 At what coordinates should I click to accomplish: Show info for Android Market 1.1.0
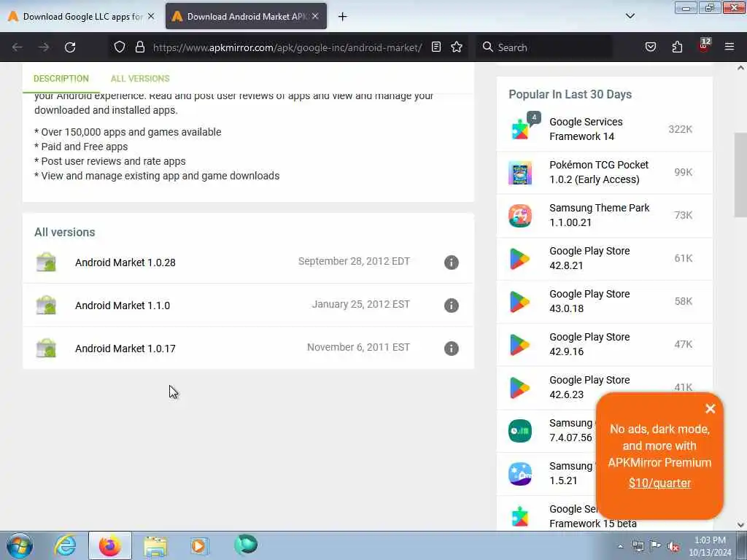451,306
